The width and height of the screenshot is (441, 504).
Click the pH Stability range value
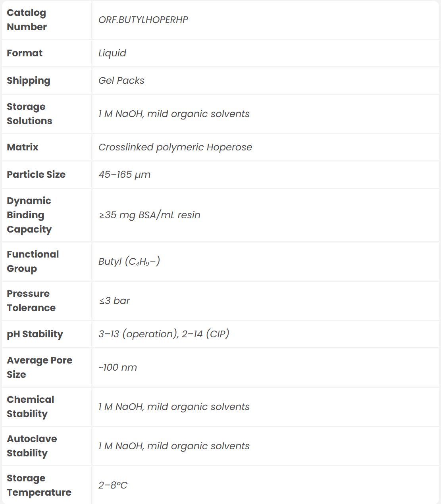(164, 334)
